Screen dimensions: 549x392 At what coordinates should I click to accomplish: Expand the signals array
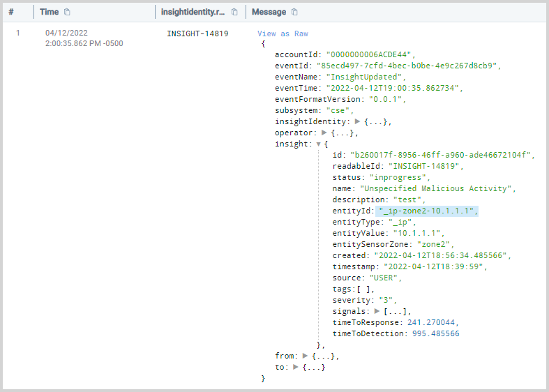pos(377,311)
